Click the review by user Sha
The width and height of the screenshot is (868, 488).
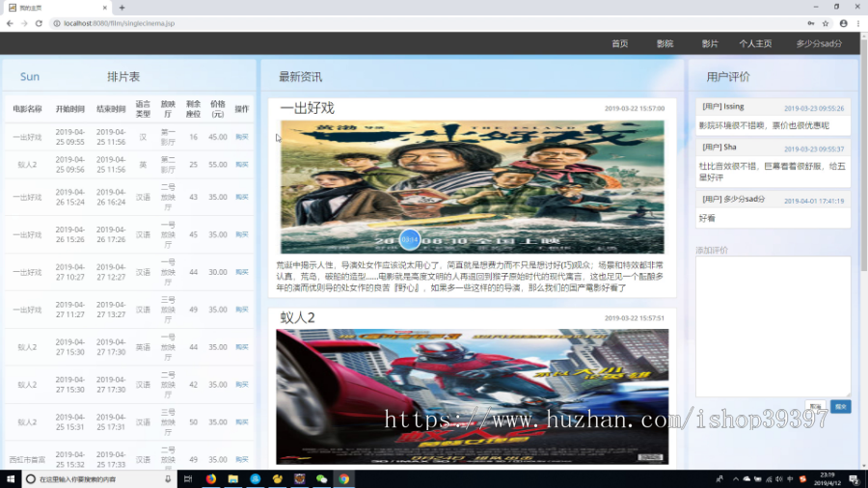773,163
